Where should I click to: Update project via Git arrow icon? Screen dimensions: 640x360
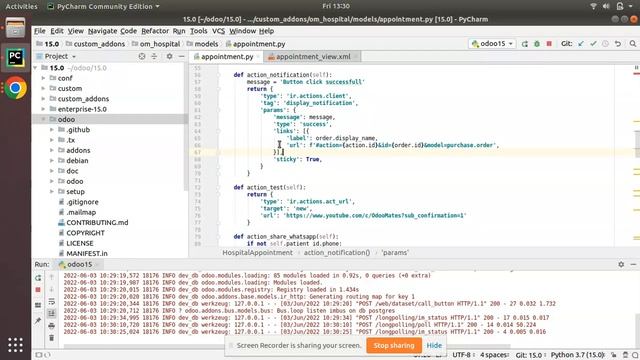point(581,44)
